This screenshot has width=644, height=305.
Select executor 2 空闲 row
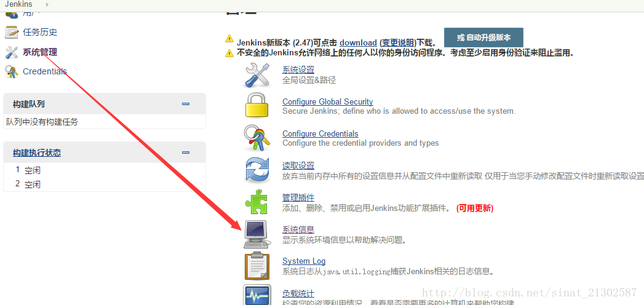tap(105, 184)
